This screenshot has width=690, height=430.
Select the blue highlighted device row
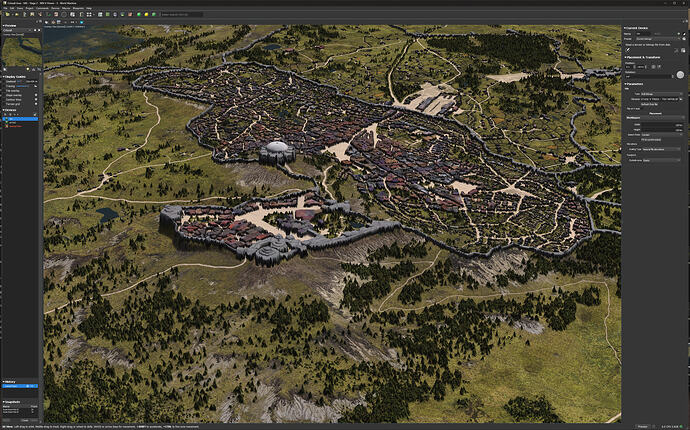coord(20,119)
